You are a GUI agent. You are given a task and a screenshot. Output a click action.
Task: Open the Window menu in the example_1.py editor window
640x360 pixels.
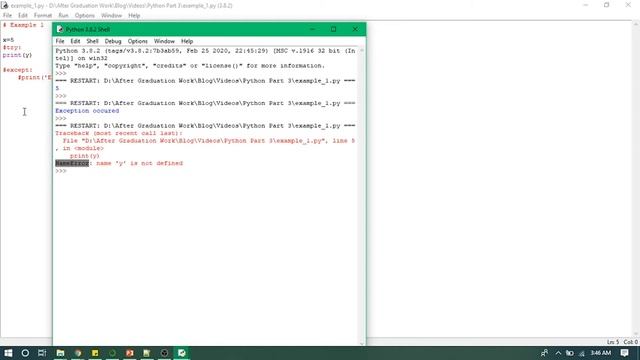[x=111, y=16]
